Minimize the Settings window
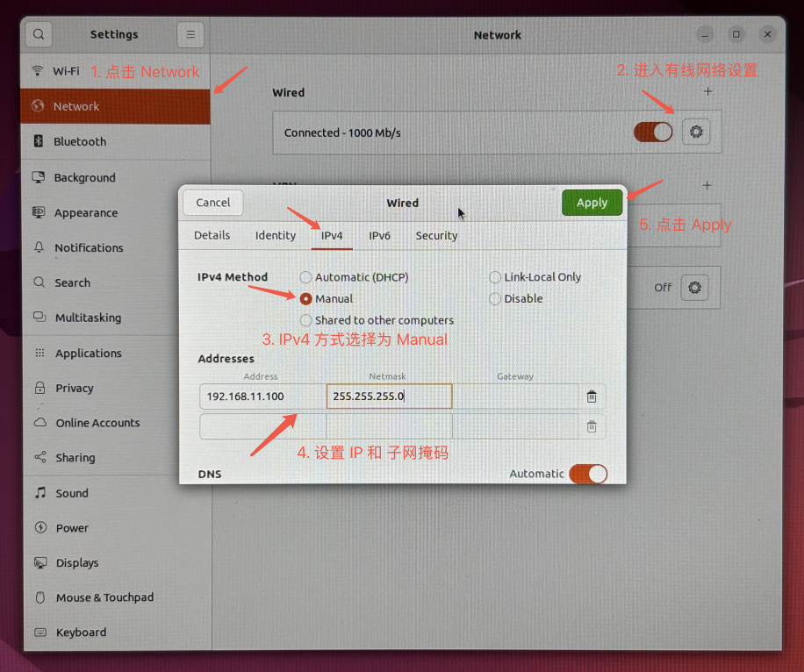This screenshot has height=672, width=804. coord(705,35)
